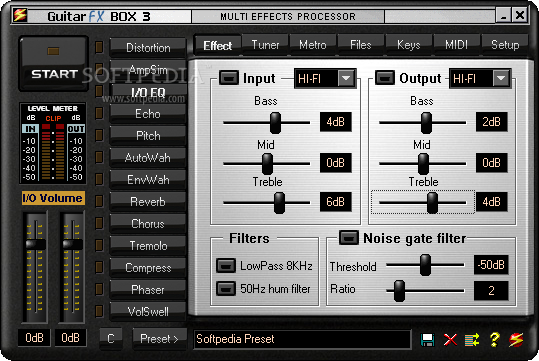The width and height of the screenshot is (539, 361).
Task: Toggle the Distortion effect LED indicator
Action: click(x=99, y=47)
